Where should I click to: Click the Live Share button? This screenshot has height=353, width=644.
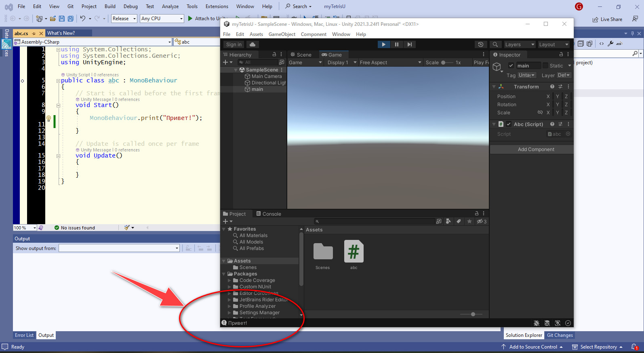[x=607, y=19]
